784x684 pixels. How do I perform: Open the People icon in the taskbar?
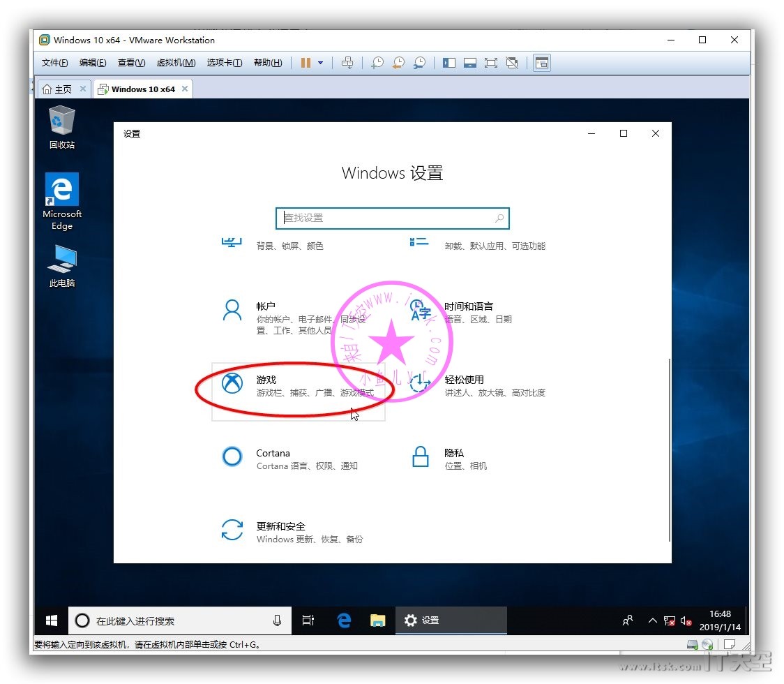point(628,620)
